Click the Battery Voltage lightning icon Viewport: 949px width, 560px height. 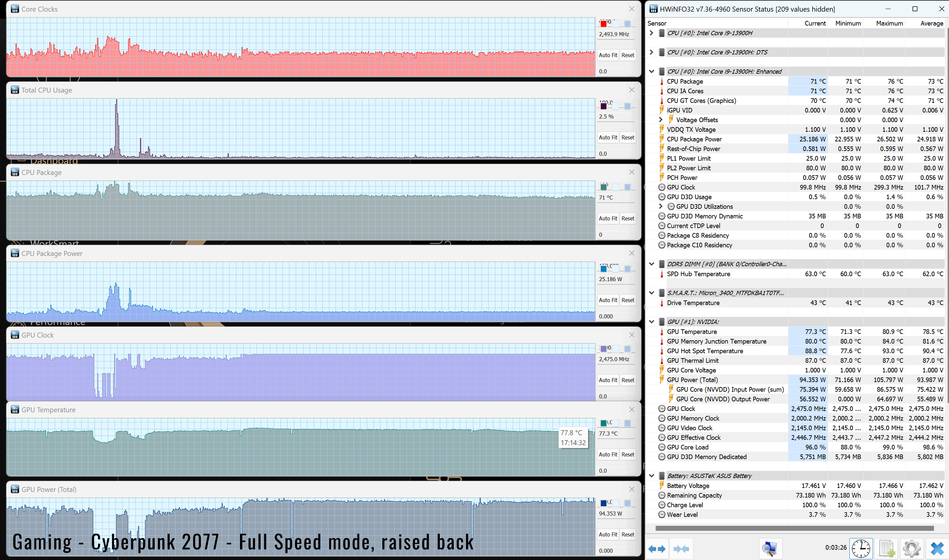662,485
